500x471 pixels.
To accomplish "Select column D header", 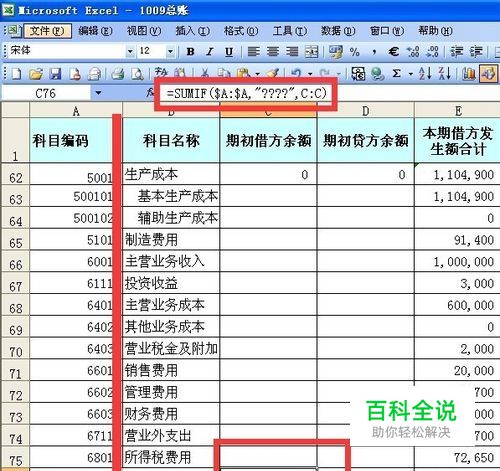I will tap(365, 111).
